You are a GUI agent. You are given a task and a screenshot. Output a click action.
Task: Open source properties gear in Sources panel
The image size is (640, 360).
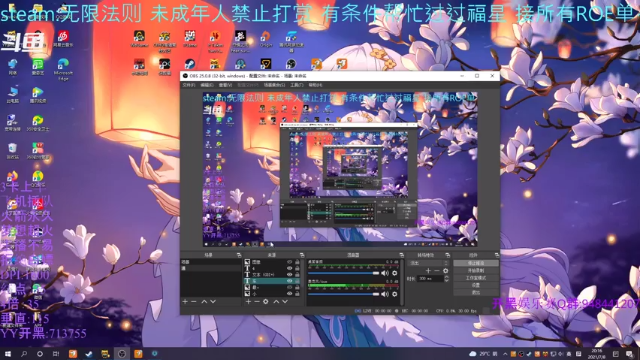[x=266, y=302]
